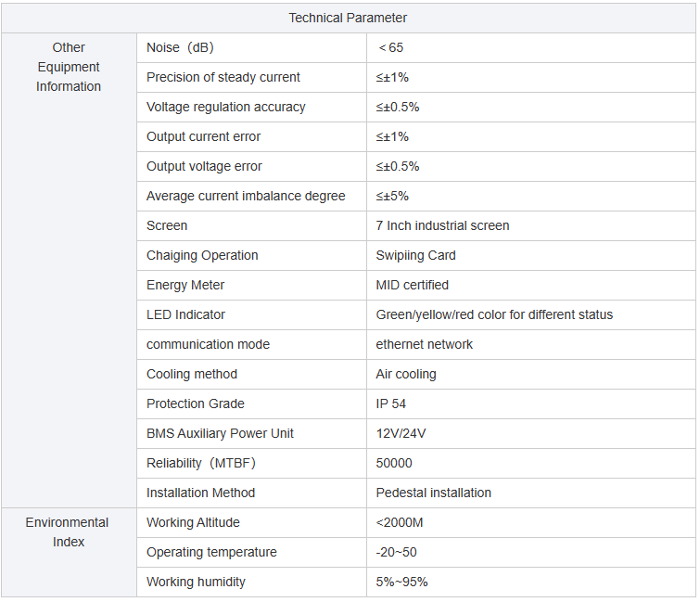
Task: Select the 7 Inch industrial screen value
Action: 442,225
